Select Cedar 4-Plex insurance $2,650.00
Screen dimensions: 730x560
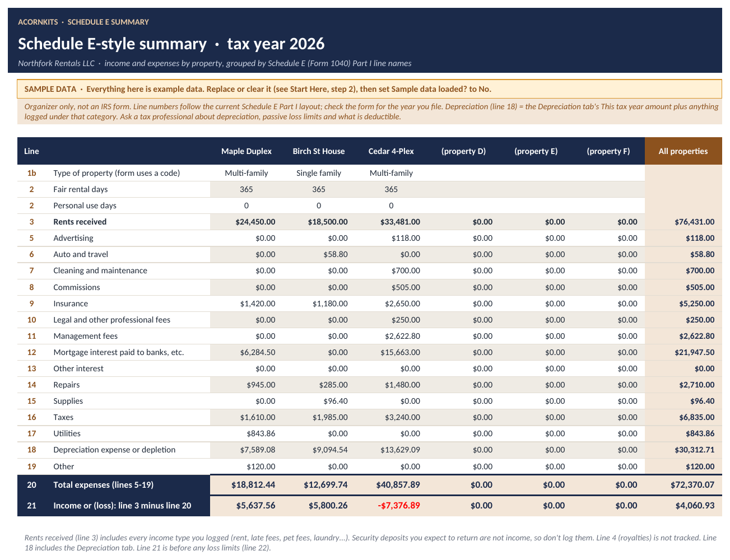click(x=391, y=304)
